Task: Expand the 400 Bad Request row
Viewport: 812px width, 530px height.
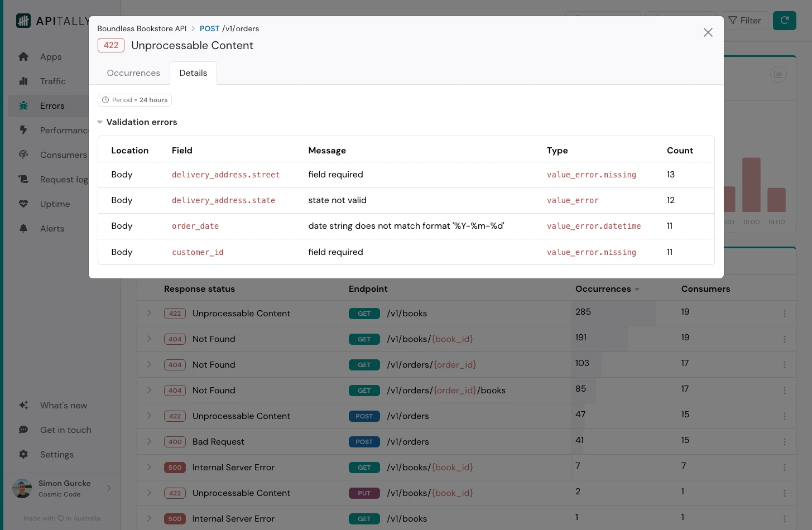Action: click(149, 441)
